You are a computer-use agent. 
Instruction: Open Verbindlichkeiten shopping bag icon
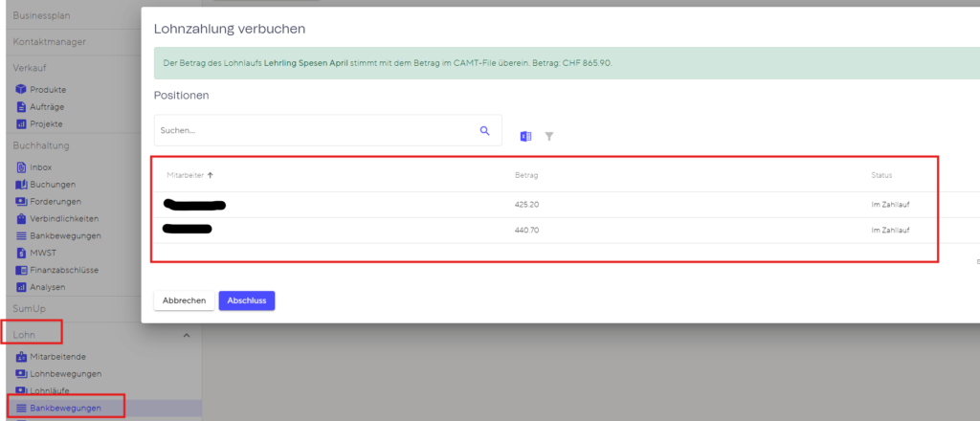21,218
